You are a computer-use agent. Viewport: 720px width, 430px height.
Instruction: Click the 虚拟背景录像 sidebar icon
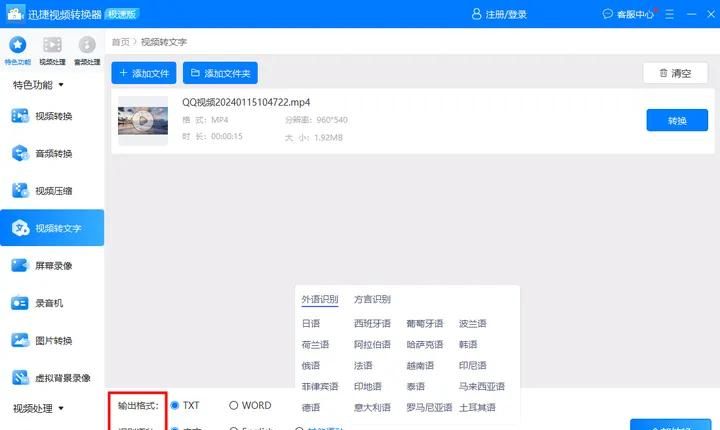click(x=20, y=378)
